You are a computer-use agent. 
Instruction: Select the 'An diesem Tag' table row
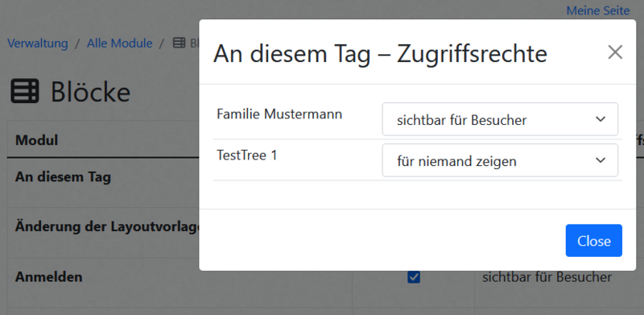tap(63, 177)
